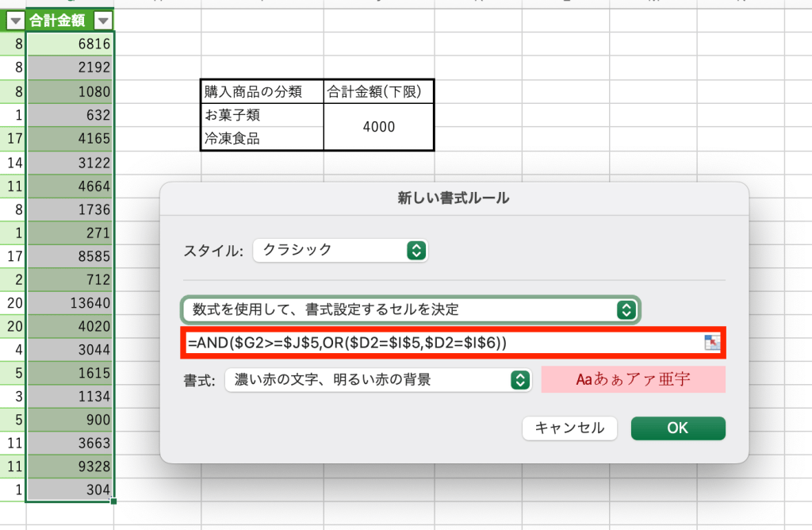The height and width of the screenshot is (530, 812).
Task: Click the range selector icon in formula field
Action: [x=711, y=342]
